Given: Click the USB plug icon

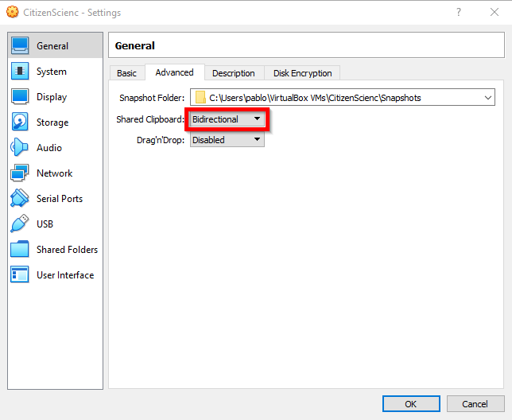Looking at the screenshot, I should [x=20, y=224].
